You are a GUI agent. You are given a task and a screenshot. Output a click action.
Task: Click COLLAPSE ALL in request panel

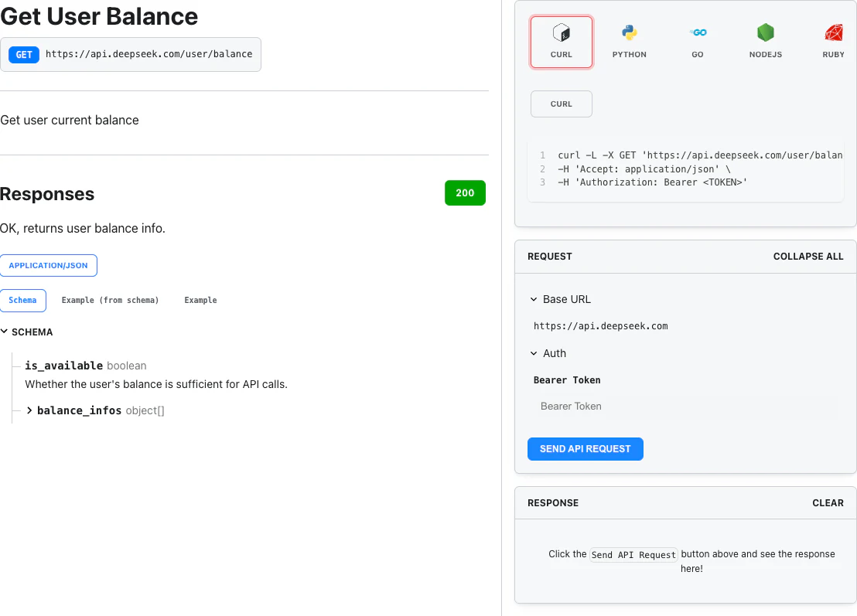coord(808,257)
